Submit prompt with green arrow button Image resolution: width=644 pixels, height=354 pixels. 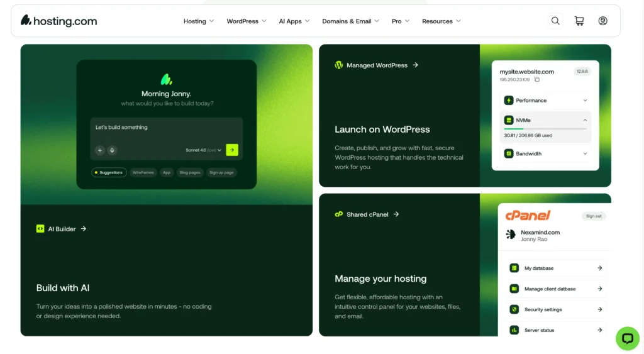pyautogui.click(x=232, y=150)
